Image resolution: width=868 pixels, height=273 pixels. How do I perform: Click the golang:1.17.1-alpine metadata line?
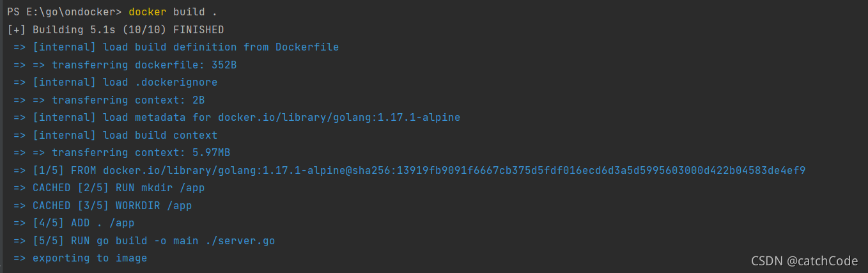236,118
